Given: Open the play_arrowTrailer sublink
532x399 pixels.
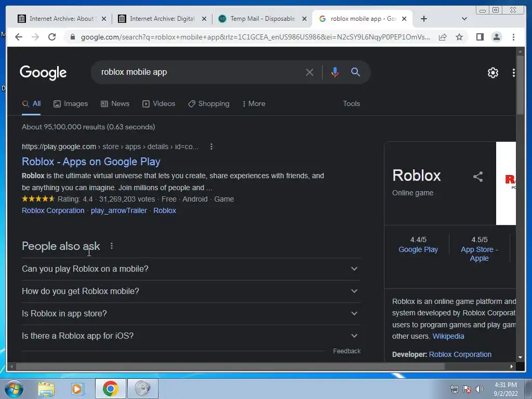Looking at the screenshot, I should (119, 210).
